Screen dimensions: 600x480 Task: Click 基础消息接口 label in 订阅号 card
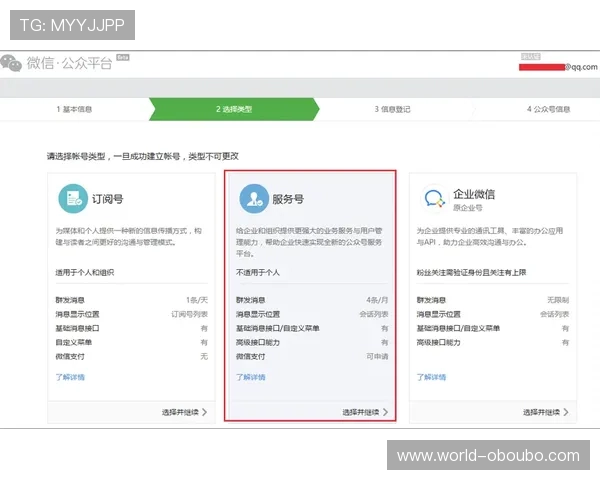coord(77,328)
